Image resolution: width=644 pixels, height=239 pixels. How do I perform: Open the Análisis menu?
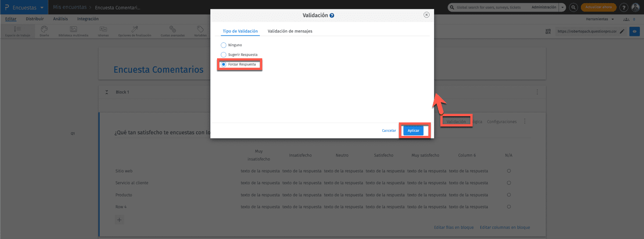60,19
